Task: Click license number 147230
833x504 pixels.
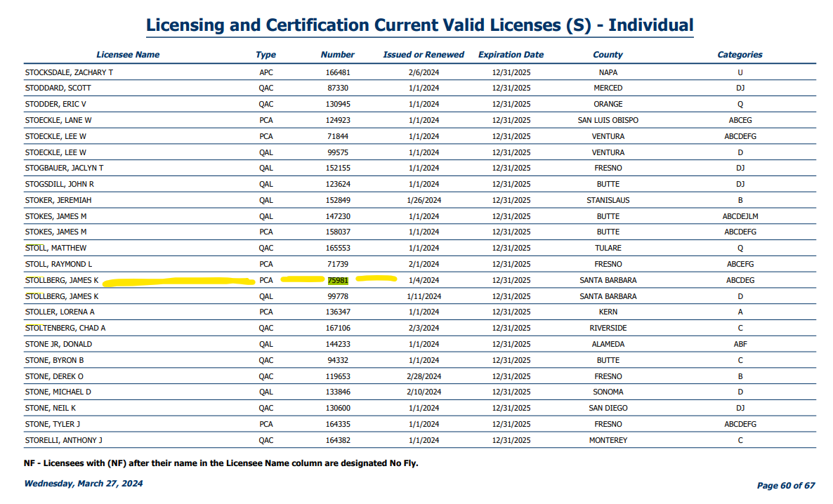Action: tap(338, 216)
